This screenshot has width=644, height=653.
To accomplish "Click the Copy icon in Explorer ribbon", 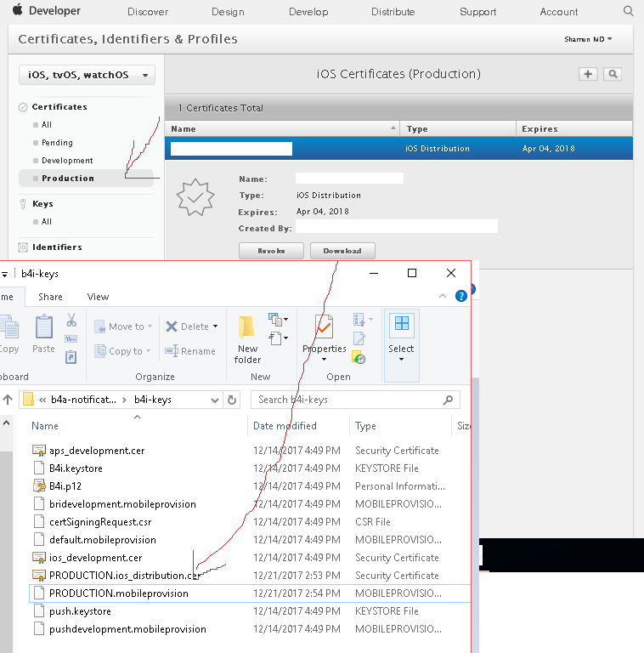I will tap(9, 326).
